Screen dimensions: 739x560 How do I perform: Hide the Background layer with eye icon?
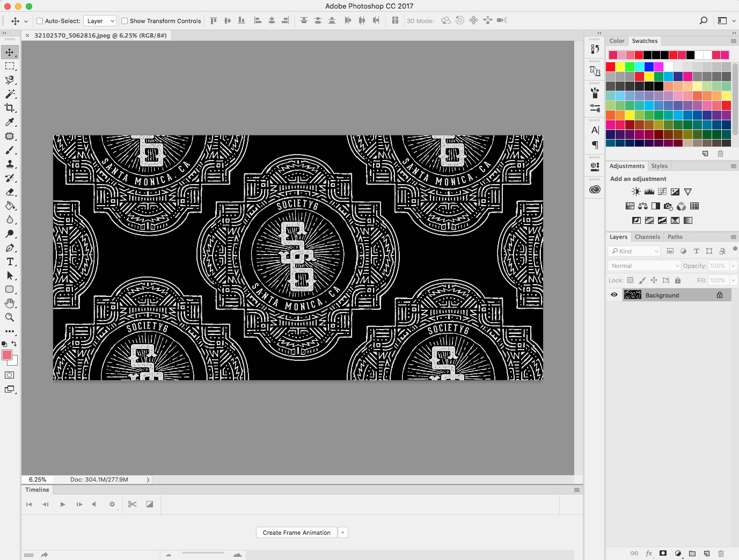tap(614, 295)
